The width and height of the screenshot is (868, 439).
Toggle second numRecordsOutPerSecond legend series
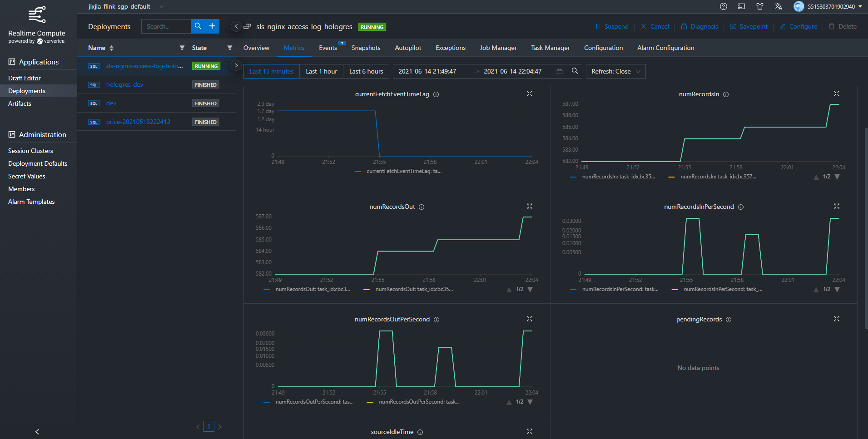(413, 402)
